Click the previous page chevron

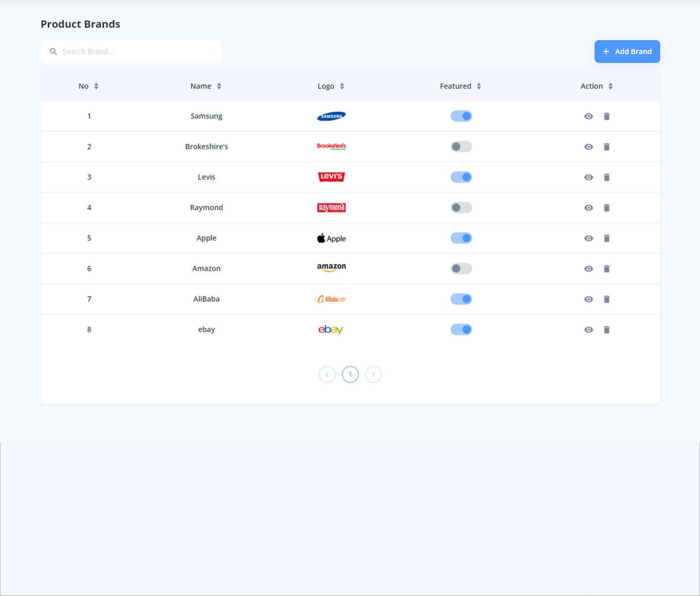coord(327,374)
